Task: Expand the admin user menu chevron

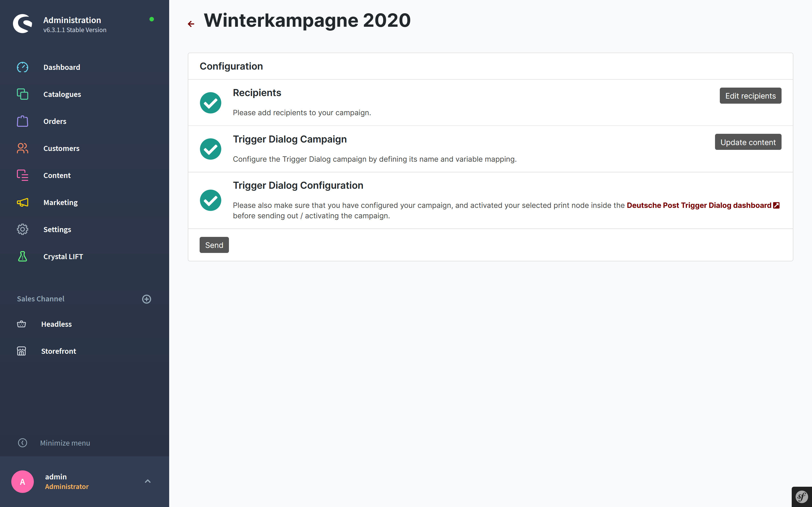Action: 148,481
